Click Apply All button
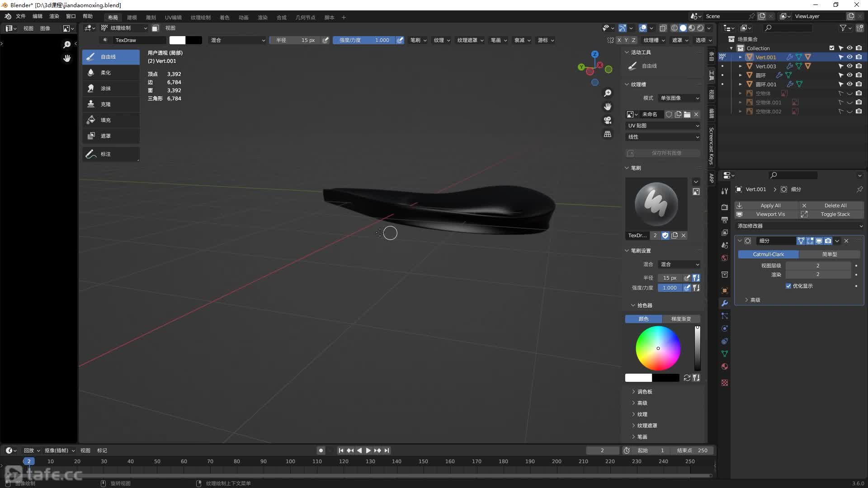Viewport: 868px width, 488px height. click(767, 206)
